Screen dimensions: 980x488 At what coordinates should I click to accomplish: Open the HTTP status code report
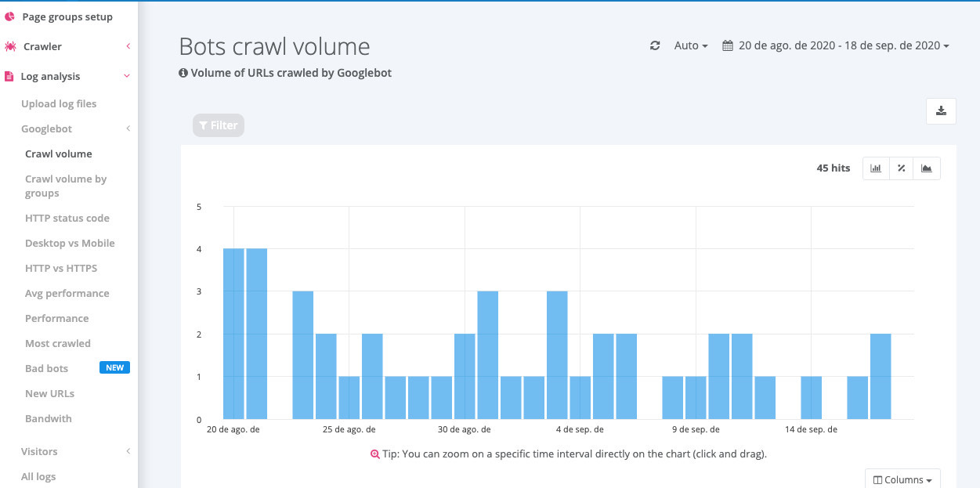point(67,218)
